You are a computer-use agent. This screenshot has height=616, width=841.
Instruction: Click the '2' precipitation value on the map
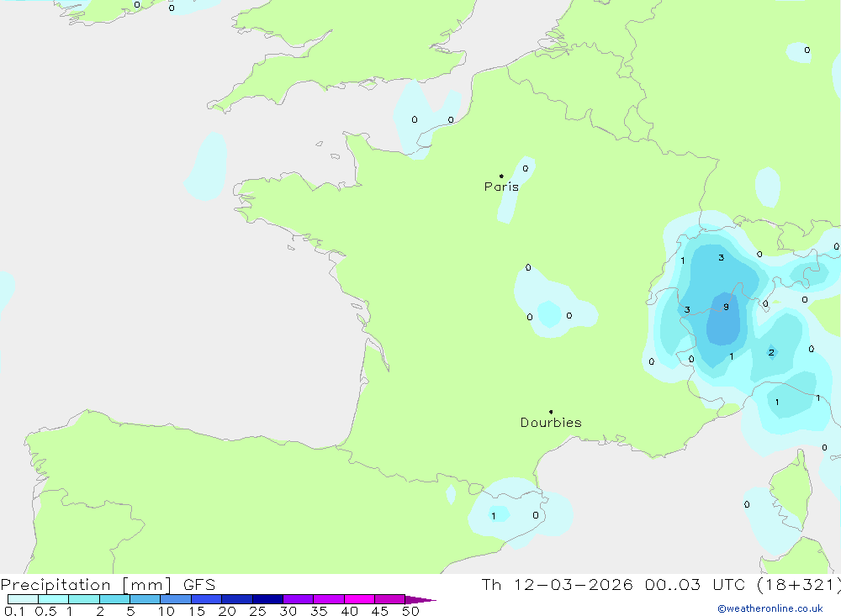tap(771, 352)
